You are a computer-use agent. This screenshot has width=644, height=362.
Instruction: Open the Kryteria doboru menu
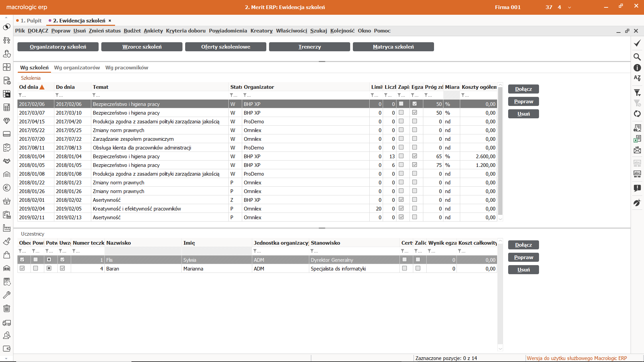[185, 31]
